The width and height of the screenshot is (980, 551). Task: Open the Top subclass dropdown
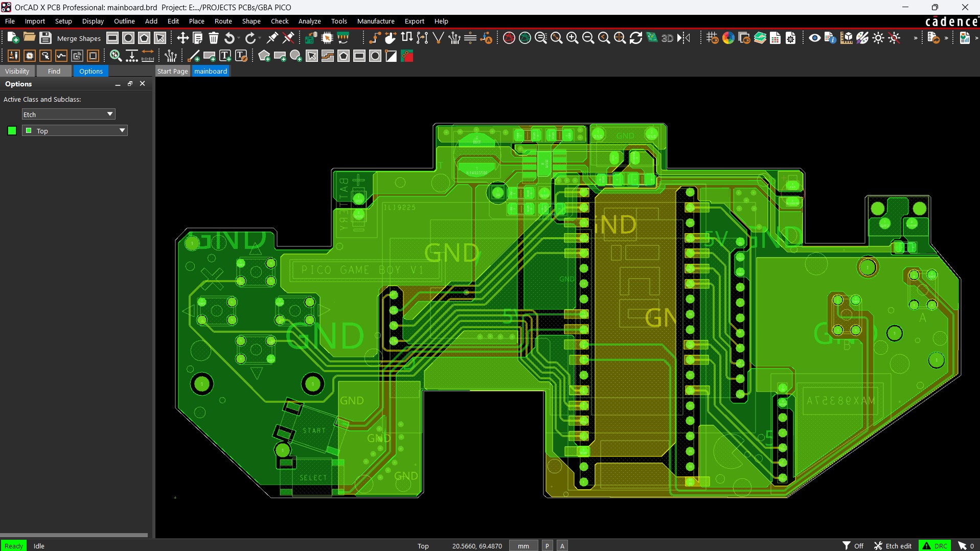click(x=122, y=130)
